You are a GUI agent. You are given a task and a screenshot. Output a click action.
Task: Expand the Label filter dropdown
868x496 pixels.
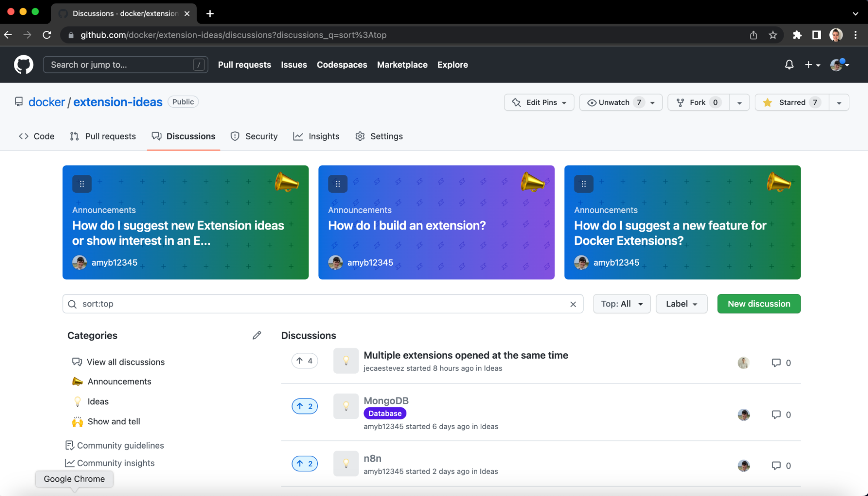(x=681, y=304)
